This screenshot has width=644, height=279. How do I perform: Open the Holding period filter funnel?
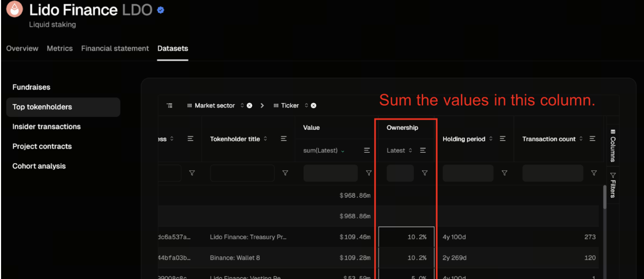504,173
